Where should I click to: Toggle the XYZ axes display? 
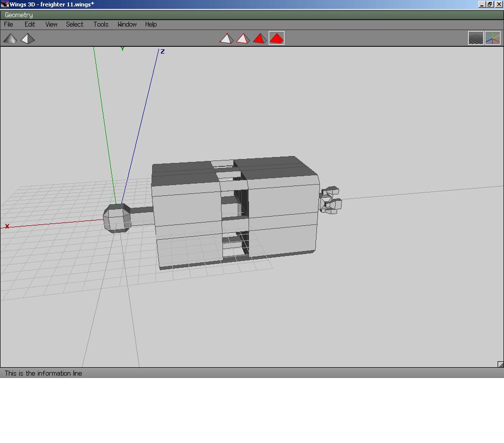[492, 38]
